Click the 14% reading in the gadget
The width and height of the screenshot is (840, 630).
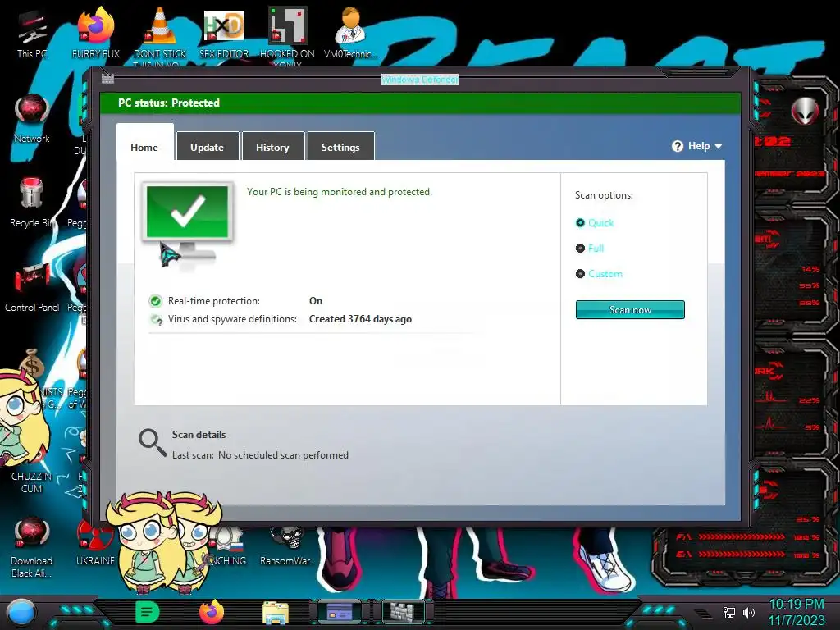pyautogui.click(x=810, y=269)
